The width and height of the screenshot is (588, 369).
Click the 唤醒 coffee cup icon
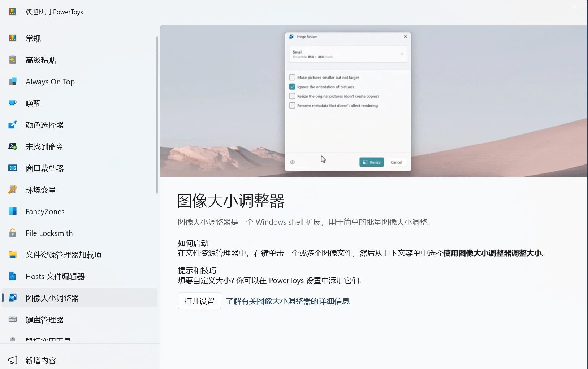click(x=13, y=103)
